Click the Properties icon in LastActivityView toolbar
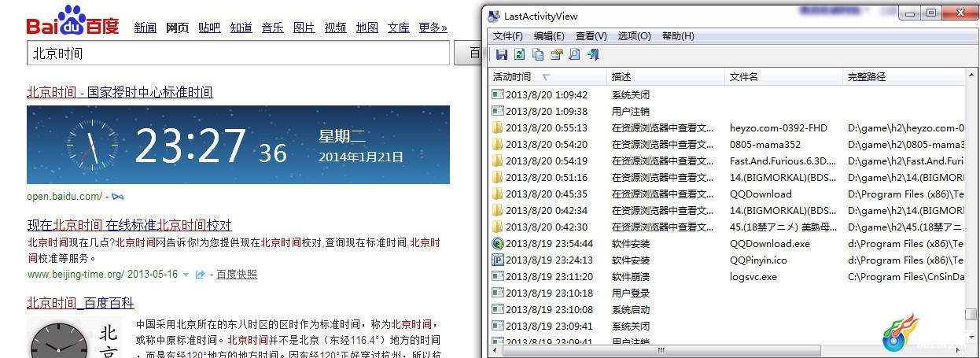This screenshot has width=980, height=358. pyautogui.click(x=556, y=54)
